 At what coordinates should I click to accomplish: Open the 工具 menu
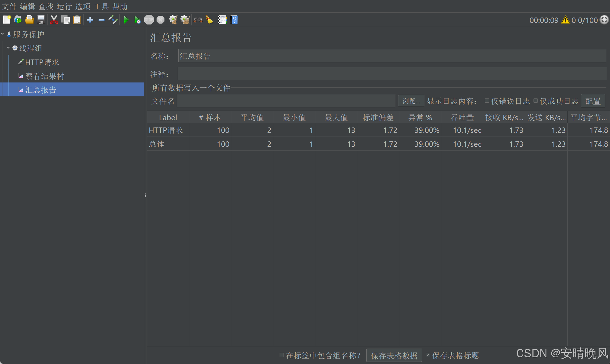click(x=101, y=6)
